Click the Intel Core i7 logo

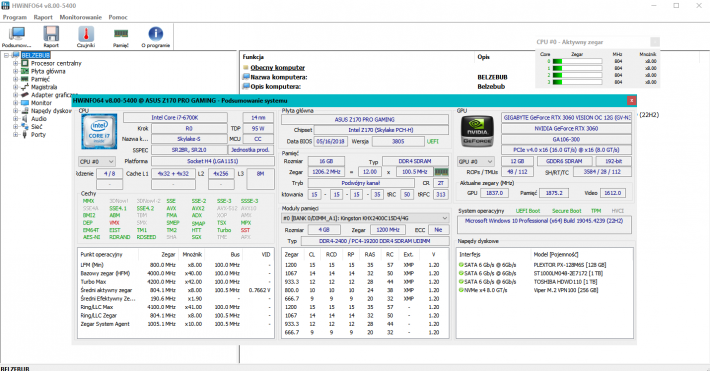(x=99, y=131)
